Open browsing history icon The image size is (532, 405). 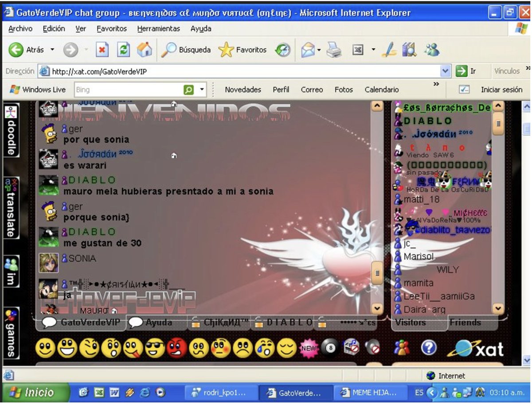(283, 50)
